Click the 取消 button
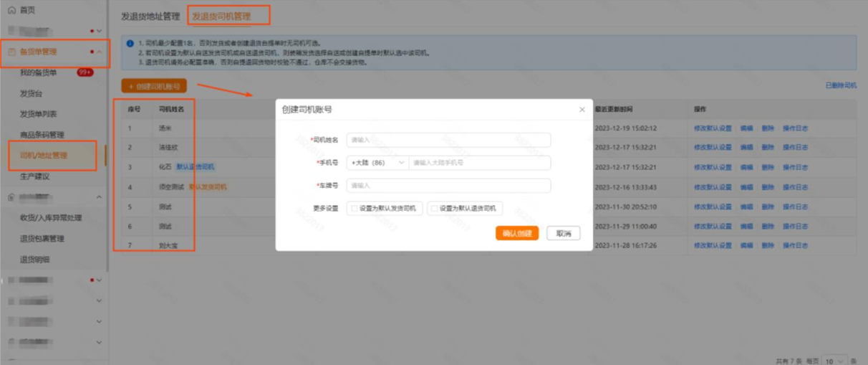This screenshot has height=365, width=868. coord(563,233)
